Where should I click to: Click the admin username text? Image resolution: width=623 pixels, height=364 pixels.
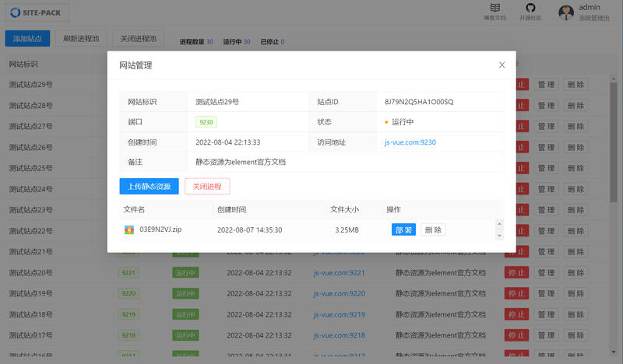[590, 8]
